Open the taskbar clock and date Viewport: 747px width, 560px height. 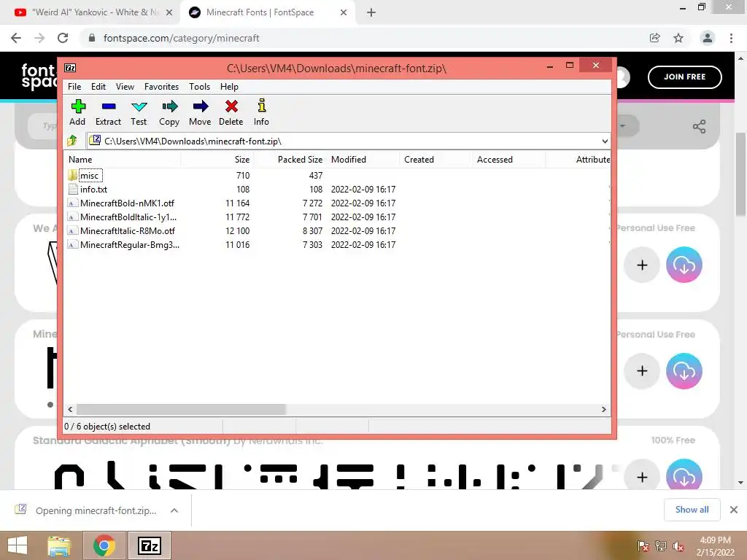pos(715,546)
